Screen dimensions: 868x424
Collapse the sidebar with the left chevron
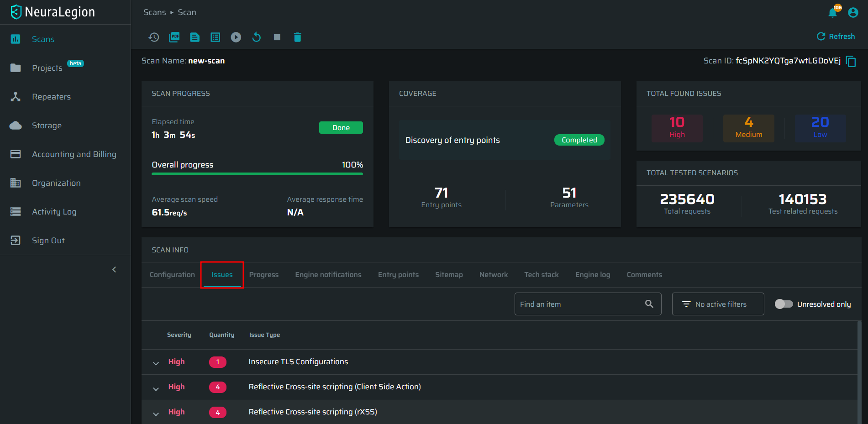tap(114, 270)
